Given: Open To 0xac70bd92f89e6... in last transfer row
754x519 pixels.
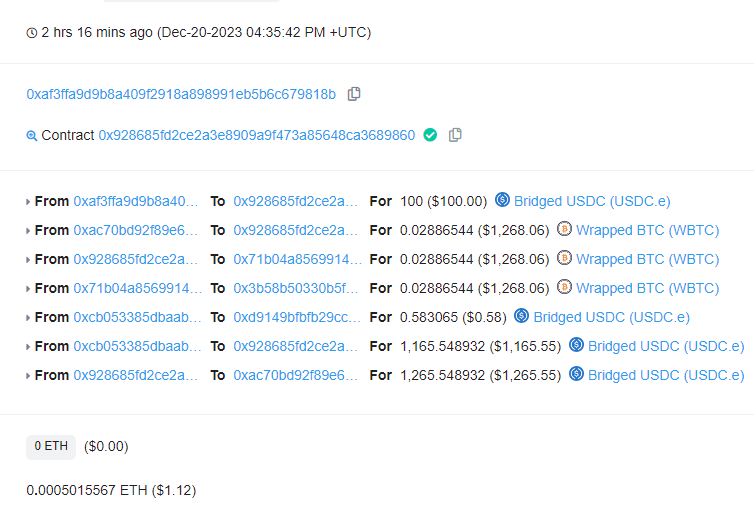Looking at the screenshot, I should pyautogui.click(x=296, y=375).
